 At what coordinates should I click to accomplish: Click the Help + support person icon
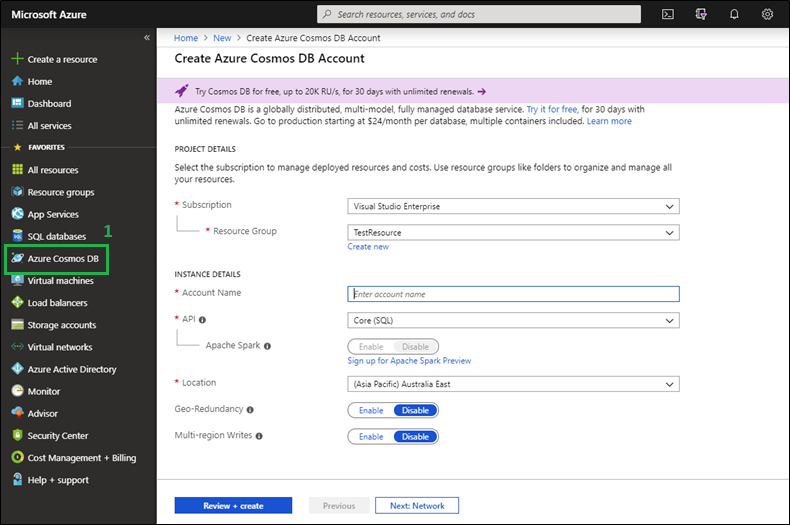(x=17, y=479)
